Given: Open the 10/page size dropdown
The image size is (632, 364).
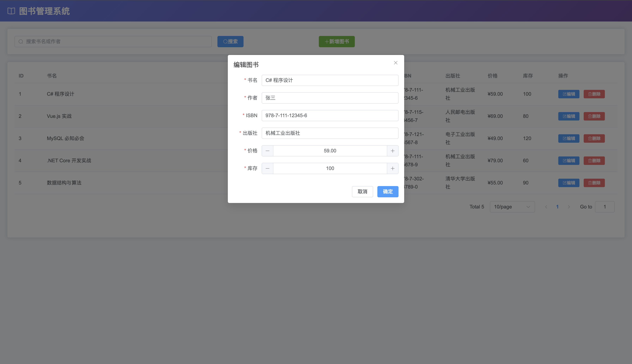Looking at the screenshot, I should [x=512, y=207].
